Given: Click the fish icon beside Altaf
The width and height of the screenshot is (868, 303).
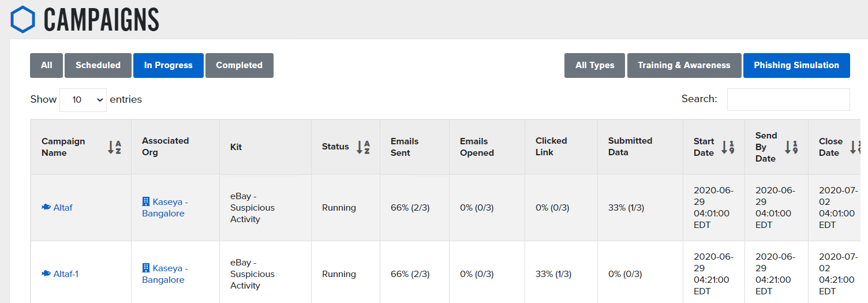Looking at the screenshot, I should (46, 207).
